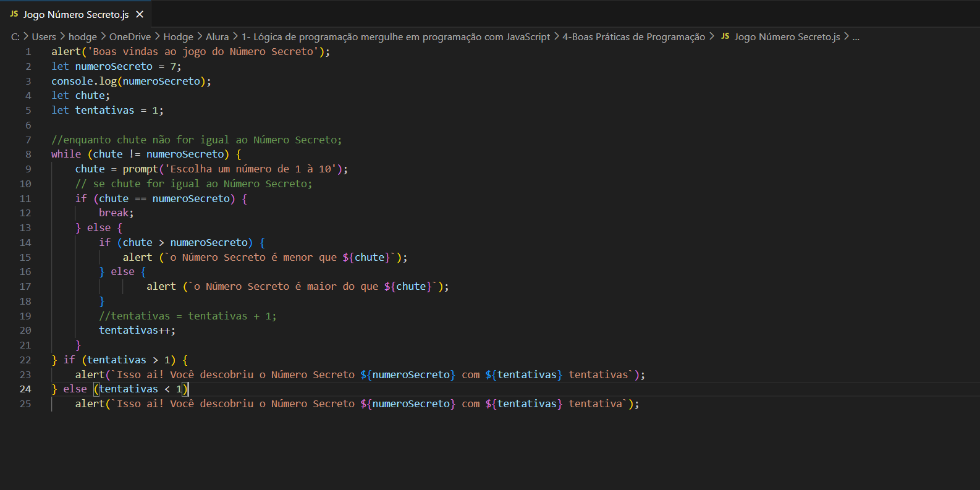Click the 'numeroSecreto' variable on line 2
980x490 pixels.
114,67
